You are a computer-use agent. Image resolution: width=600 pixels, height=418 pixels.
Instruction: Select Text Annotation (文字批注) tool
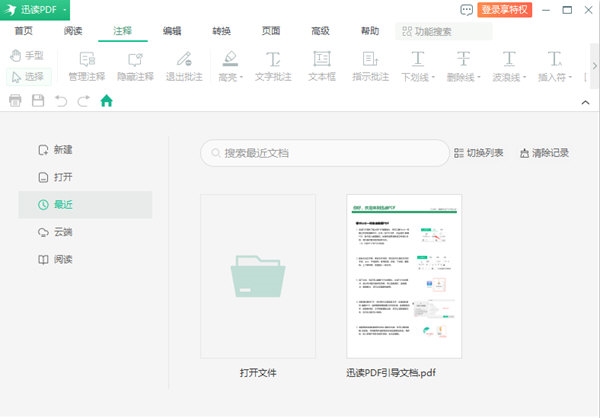[x=273, y=66]
